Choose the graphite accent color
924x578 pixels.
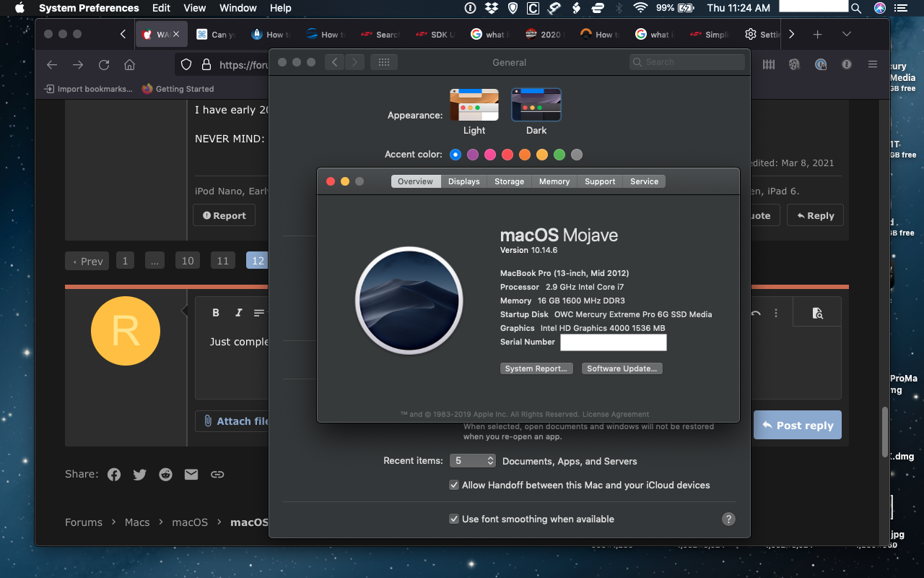coord(577,155)
